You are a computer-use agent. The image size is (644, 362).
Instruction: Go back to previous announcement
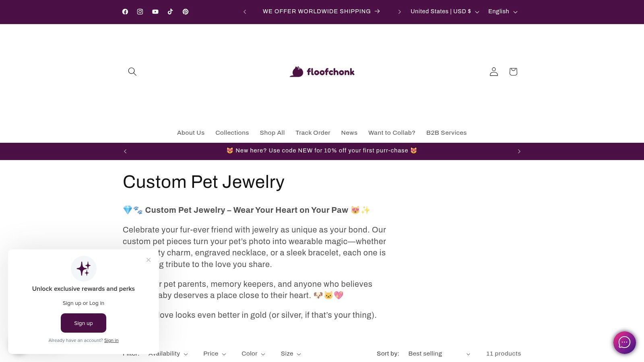pyautogui.click(x=245, y=11)
